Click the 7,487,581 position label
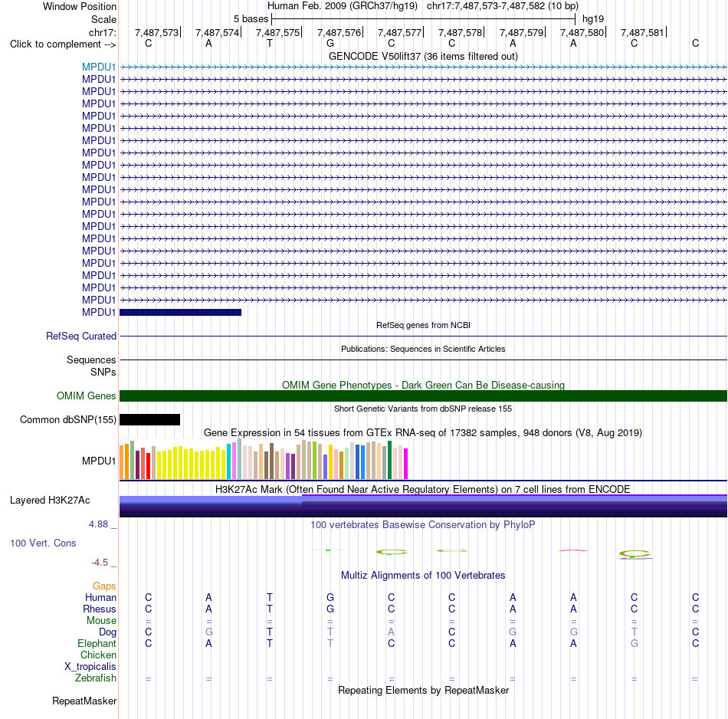Viewport: 728px width, 719px height. [643, 32]
